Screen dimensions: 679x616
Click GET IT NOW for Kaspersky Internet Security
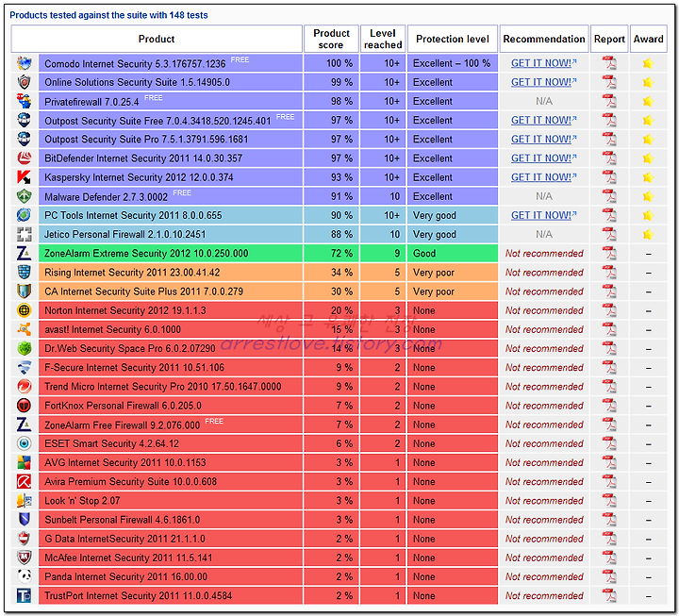[544, 177]
